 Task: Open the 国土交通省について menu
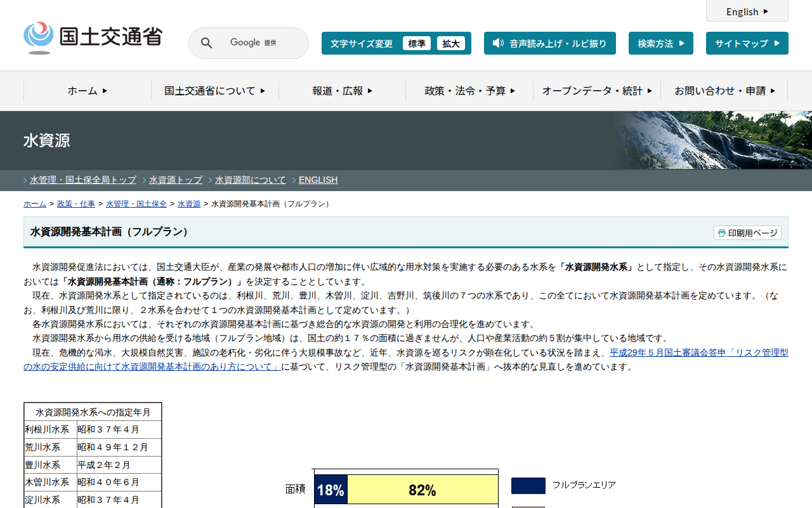215,91
